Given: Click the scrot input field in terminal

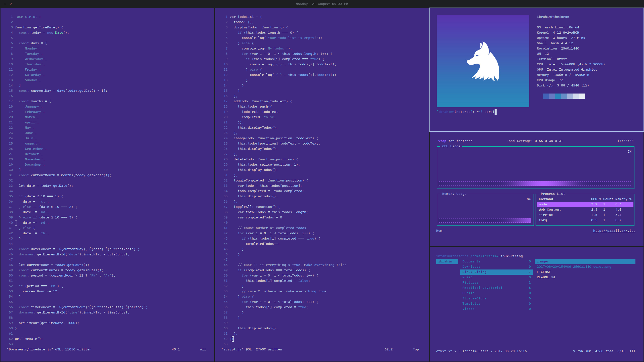Looking at the screenshot, I should [495, 112].
